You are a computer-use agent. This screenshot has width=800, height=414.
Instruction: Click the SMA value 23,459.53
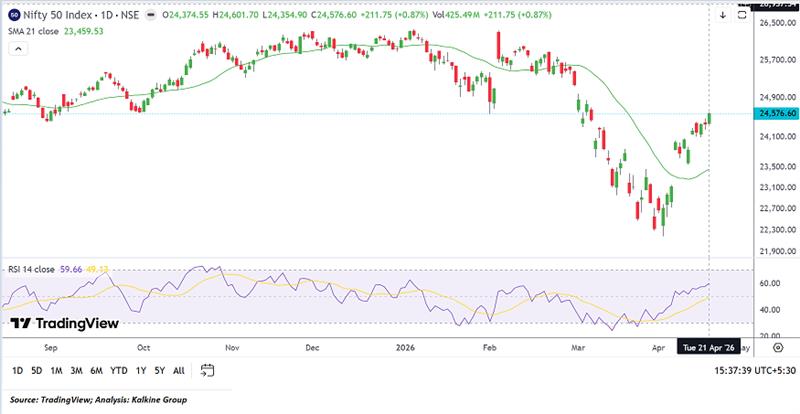(x=83, y=31)
